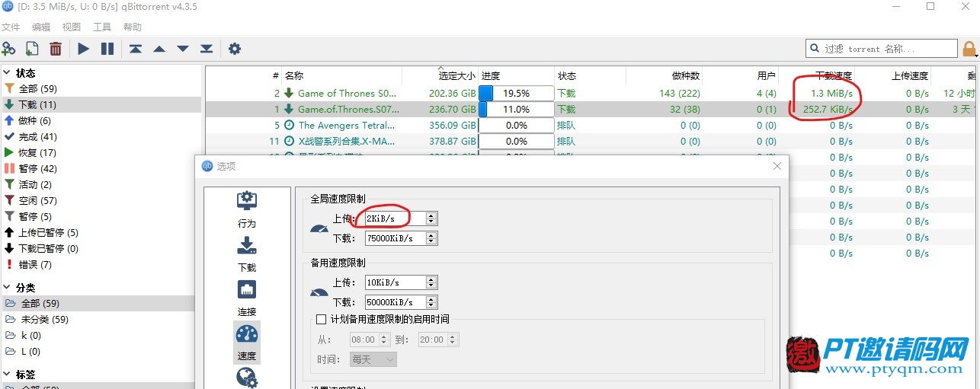Screen dimensions: 980x389
Task: Click the add torrent file icon
Action: click(32, 49)
